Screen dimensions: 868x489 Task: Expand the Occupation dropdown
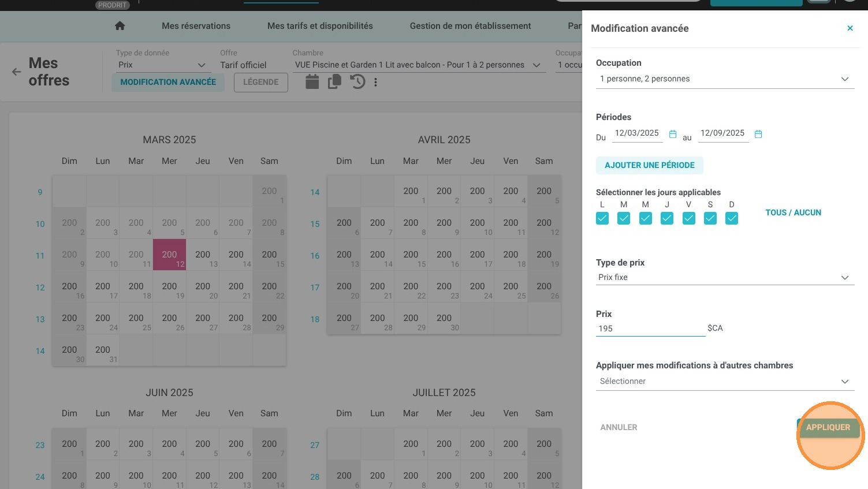click(x=725, y=79)
